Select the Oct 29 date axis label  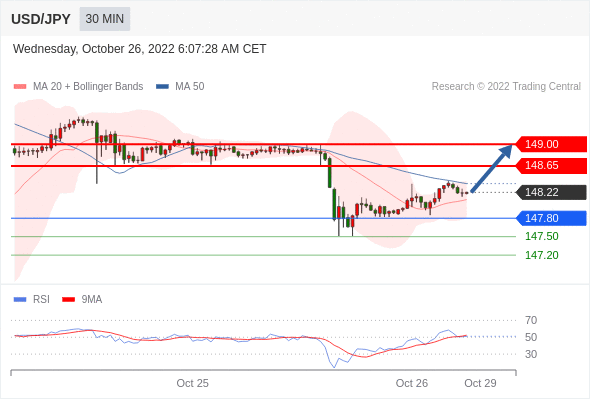pos(480,383)
